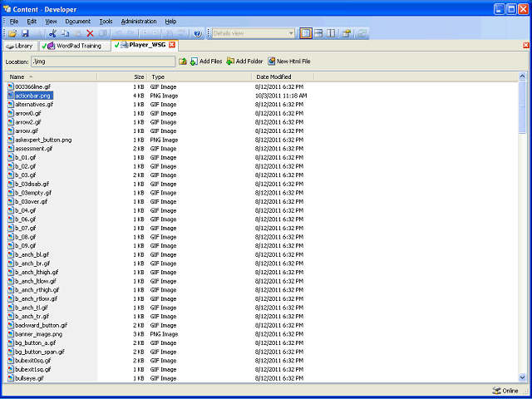532x399 pixels.
Task: Click the Spell check toolbar icon
Action: tap(182, 33)
